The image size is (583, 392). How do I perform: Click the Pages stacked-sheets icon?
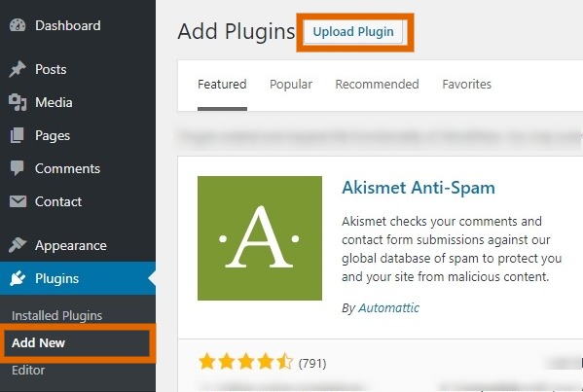coord(18,135)
